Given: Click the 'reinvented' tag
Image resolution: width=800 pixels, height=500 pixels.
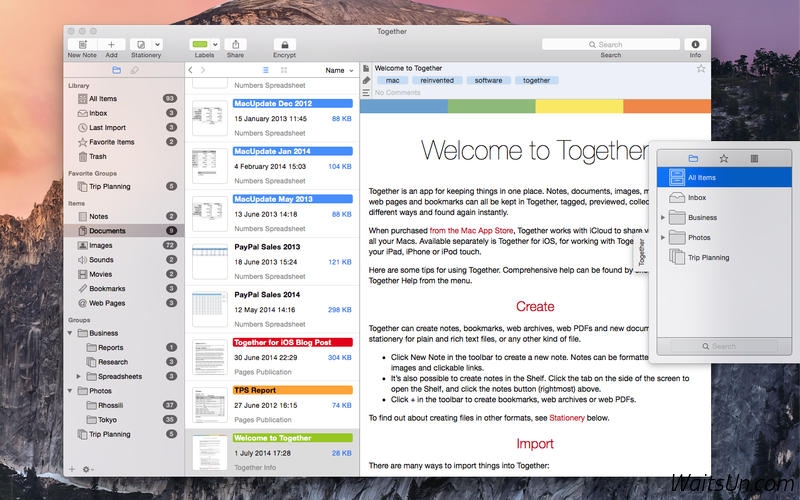Looking at the screenshot, I should tap(437, 81).
